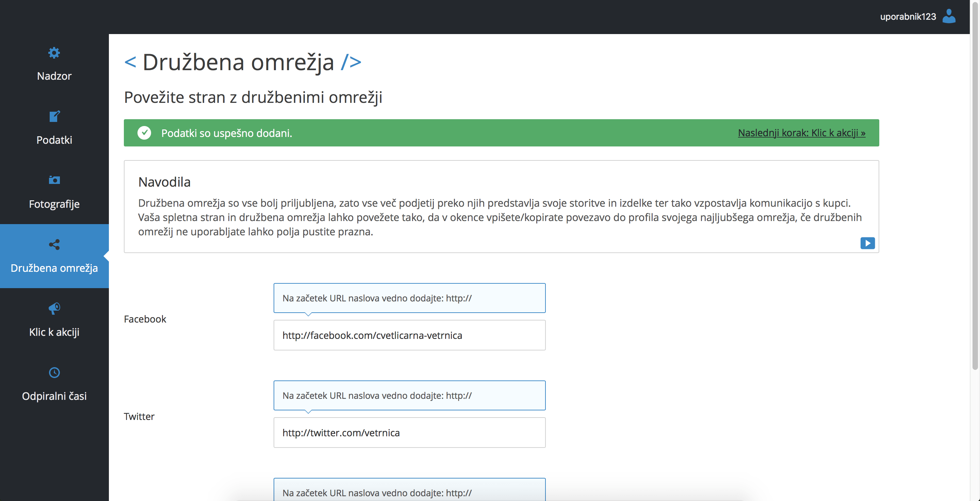This screenshot has width=980, height=501.
Task: Click the Družbena omrežja page title
Action: (242, 62)
